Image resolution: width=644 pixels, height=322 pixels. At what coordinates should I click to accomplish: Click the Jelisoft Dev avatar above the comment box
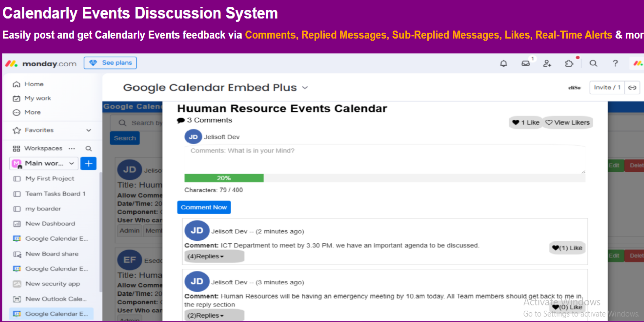pos(193,137)
